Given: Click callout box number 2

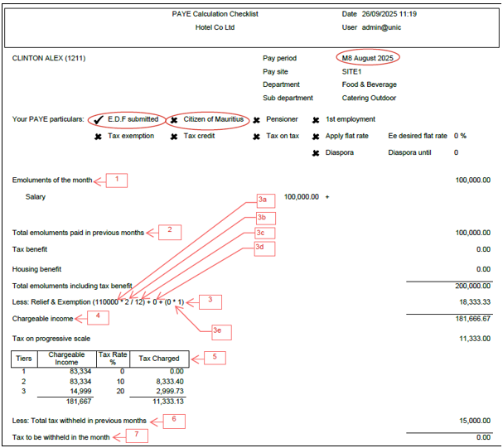Looking at the screenshot, I should (169, 231).
